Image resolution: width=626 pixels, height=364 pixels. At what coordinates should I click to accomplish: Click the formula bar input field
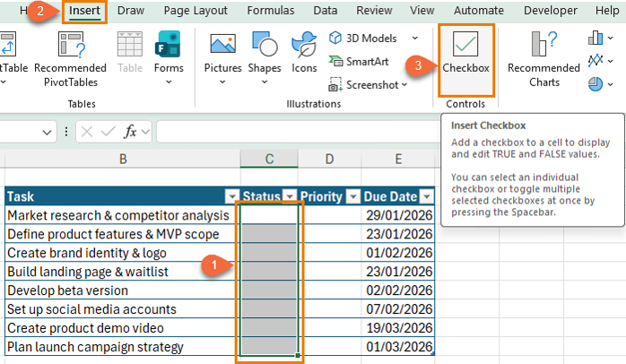point(386,132)
